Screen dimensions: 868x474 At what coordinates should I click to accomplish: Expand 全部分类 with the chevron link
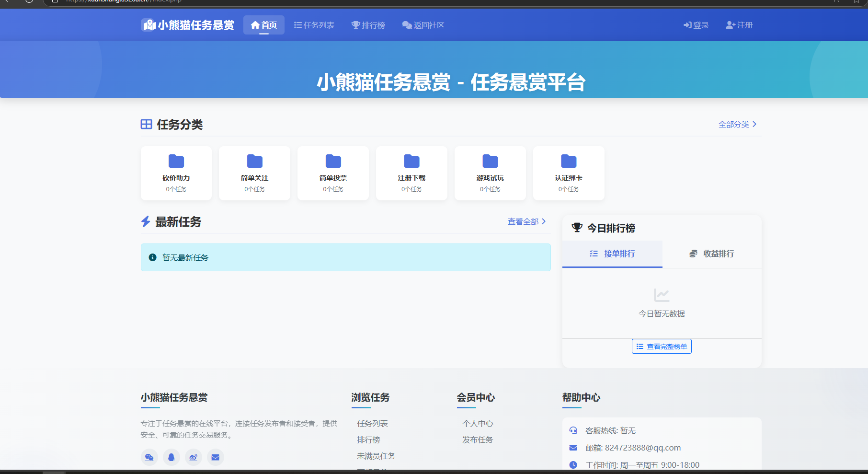(x=737, y=124)
